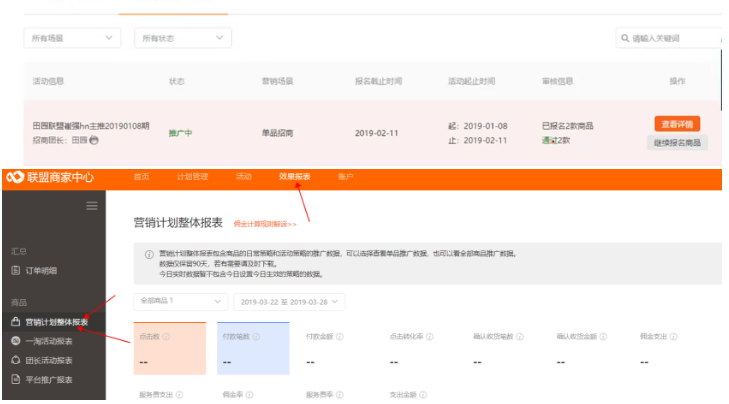The width and height of the screenshot is (729, 404).
Task: Open the 佣金计算规则解读>> link
Action: (265, 224)
